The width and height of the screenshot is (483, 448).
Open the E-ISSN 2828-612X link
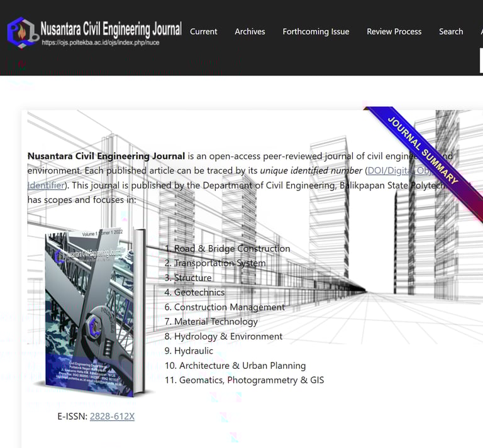pos(112,417)
